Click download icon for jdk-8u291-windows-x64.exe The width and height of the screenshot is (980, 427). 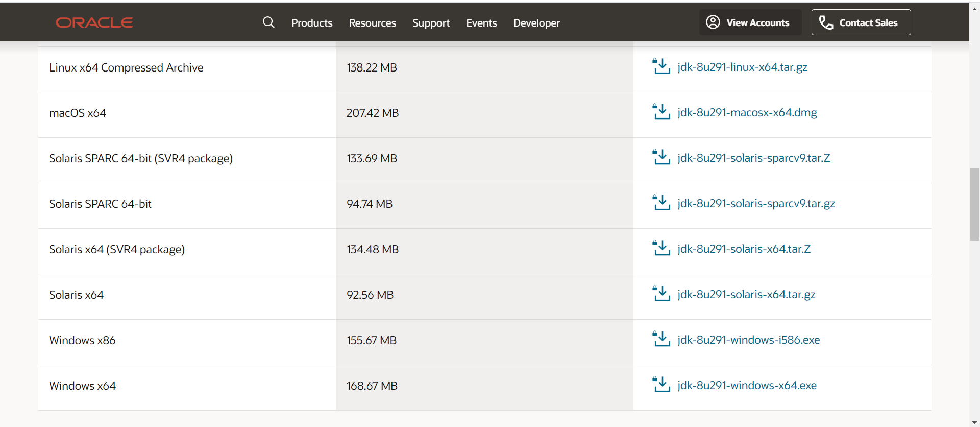(x=661, y=385)
